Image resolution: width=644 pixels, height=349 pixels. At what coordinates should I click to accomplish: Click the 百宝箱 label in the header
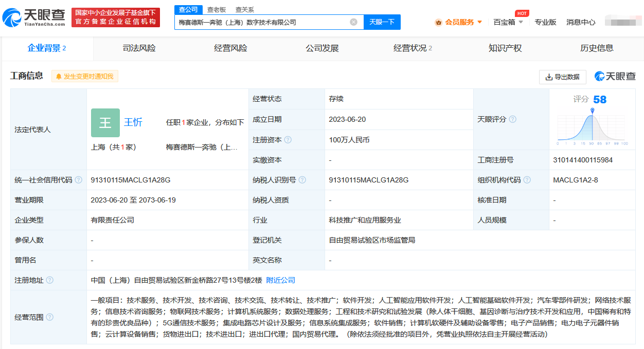[505, 22]
